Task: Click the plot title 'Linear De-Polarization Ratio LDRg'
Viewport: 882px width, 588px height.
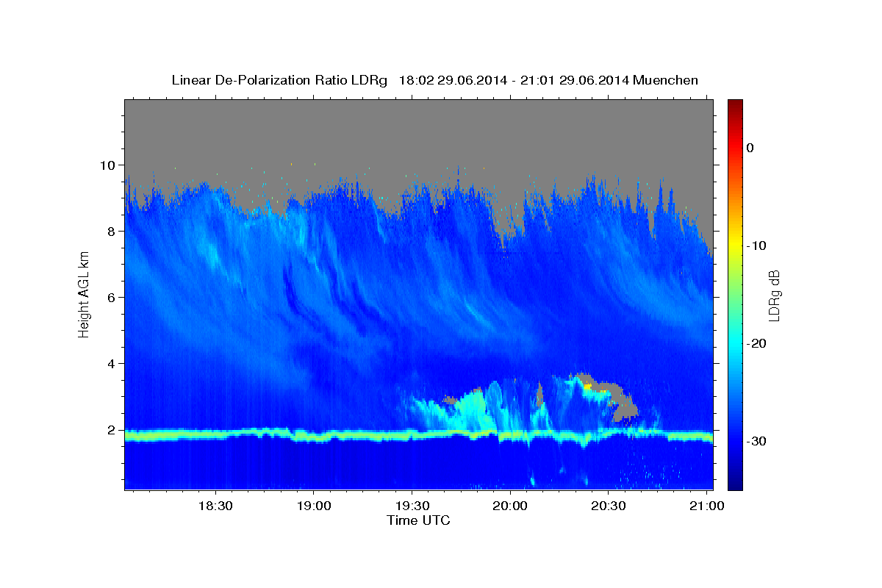Action: click(x=279, y=80)
